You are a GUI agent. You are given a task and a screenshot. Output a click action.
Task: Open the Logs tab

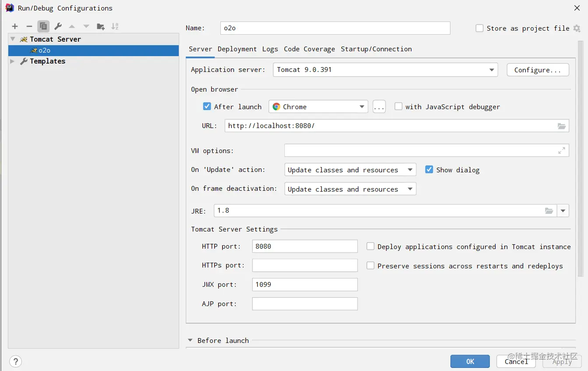tap(270, 49)
